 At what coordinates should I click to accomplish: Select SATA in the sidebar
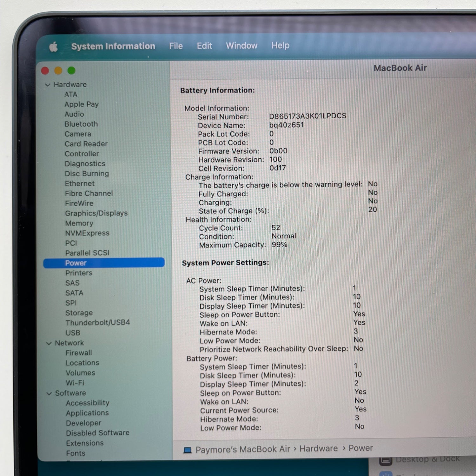point(74,293)
